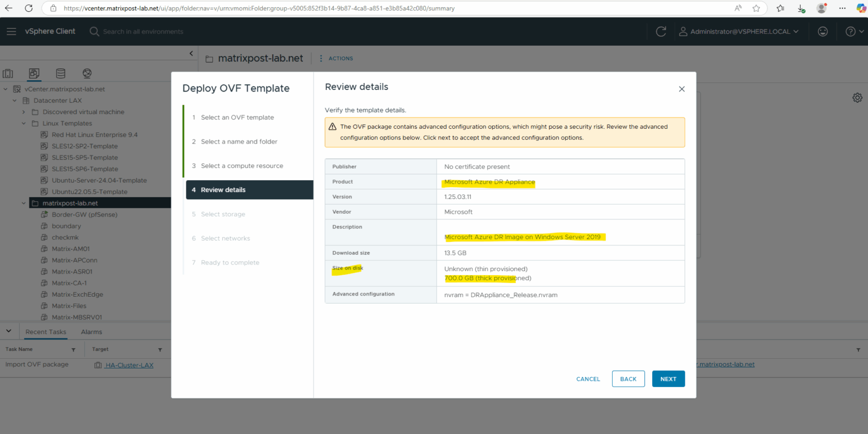
Task: Open the settings gear on the summary pane
Action: point(857,97)
